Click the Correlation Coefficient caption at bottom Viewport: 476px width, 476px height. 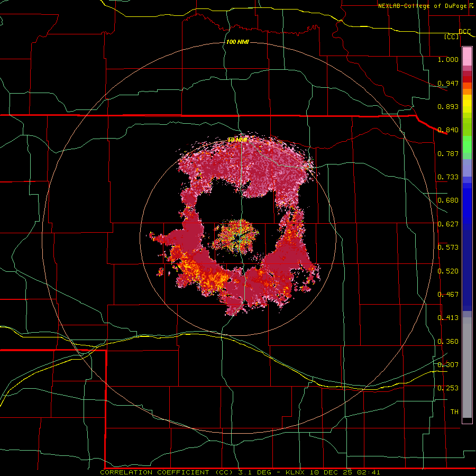tap(240, 472)
